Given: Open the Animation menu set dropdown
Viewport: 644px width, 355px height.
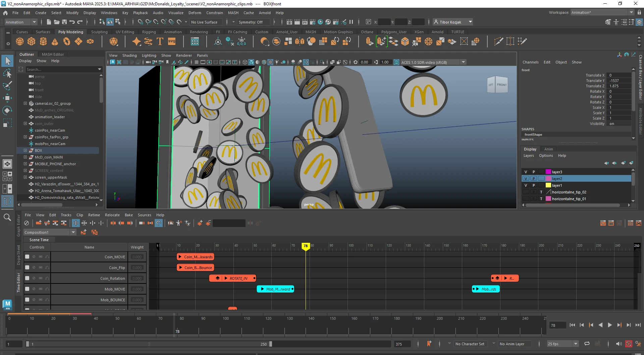Looking at the screenshot, I should click(21, 22).
